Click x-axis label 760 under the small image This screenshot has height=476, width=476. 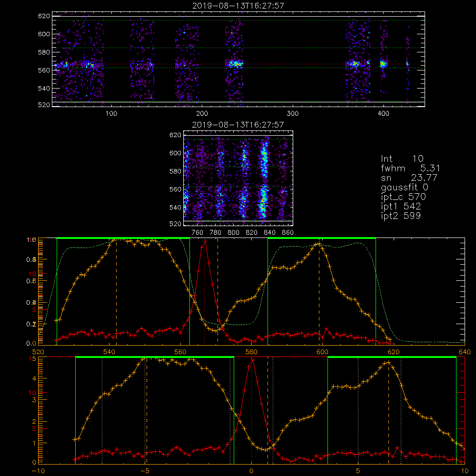[x=198, y=233]
